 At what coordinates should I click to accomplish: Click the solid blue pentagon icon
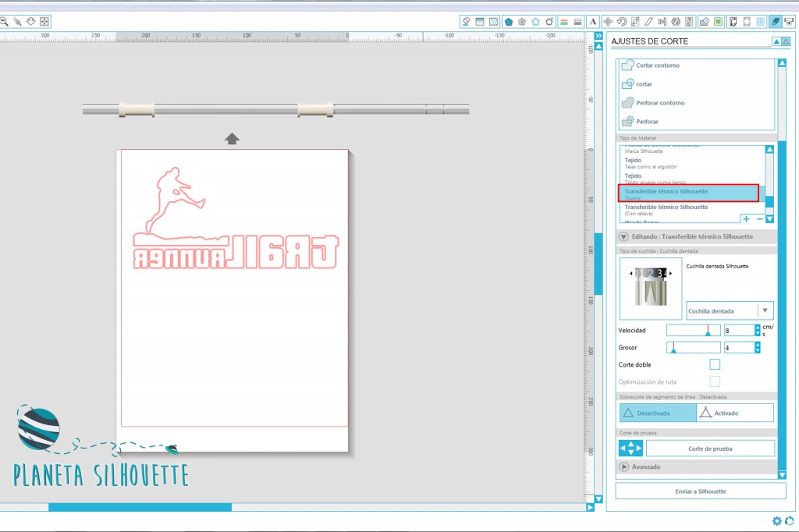click(x=508, y=21)
